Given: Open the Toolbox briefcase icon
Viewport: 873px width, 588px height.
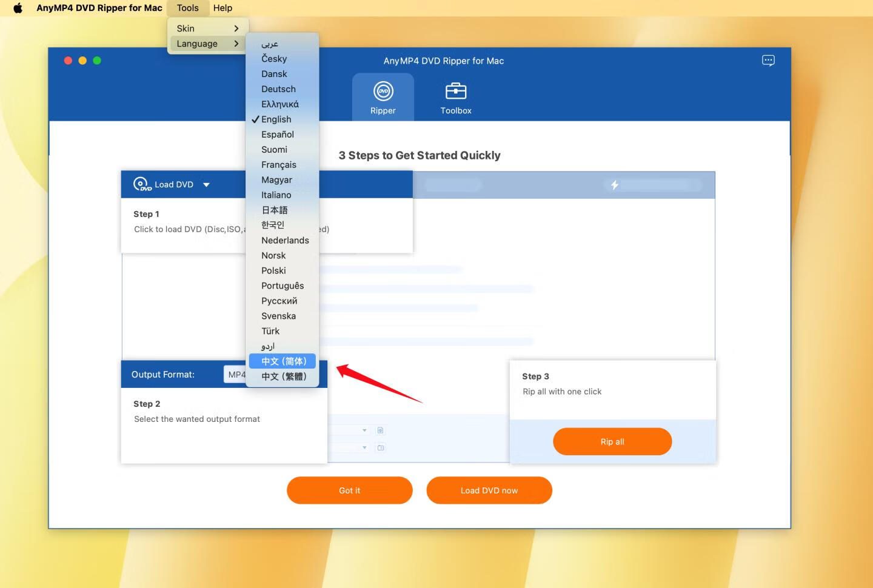Looking at the screenshot, I should click(x=455, y=92).
